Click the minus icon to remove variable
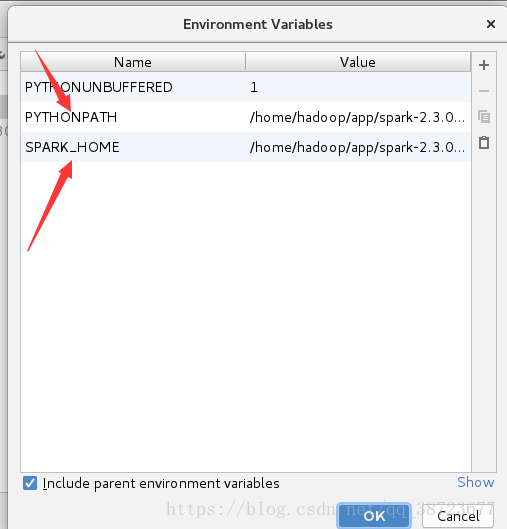507x529 pixels. 484,91
